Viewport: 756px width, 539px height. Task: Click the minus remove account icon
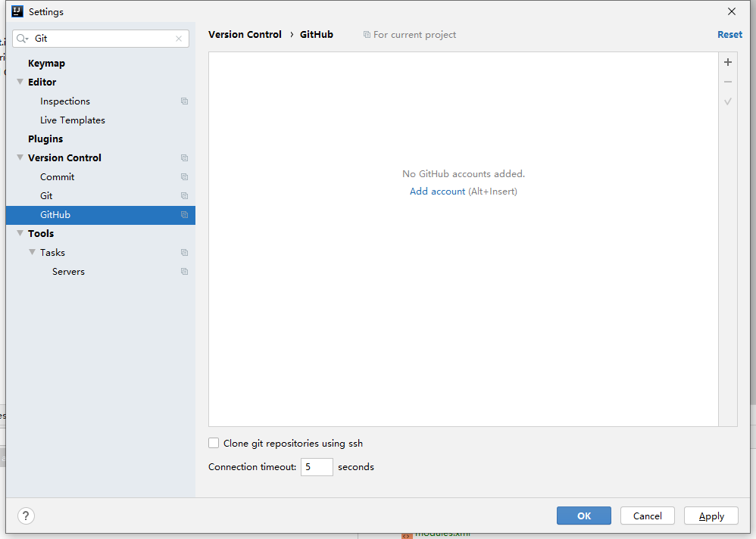[727, 82]
